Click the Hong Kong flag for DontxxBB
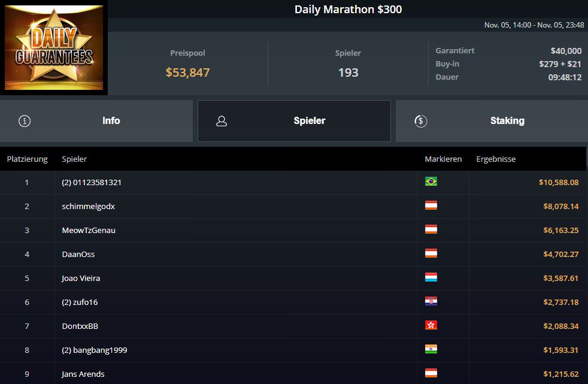The height and width of the screenshot is (384, 588). (x=431, y=325)
